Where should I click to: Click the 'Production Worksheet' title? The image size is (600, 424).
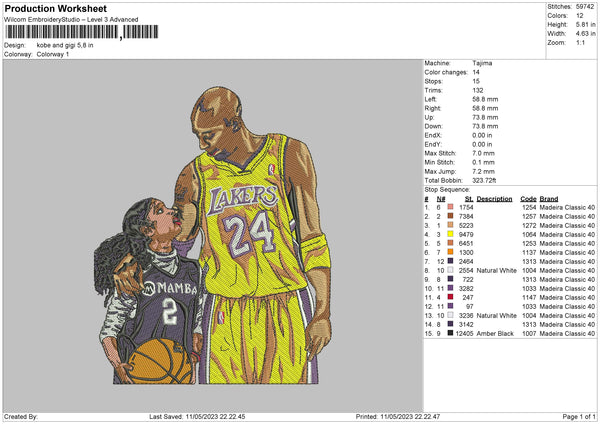pyautogui.click(x=55, y=8)
